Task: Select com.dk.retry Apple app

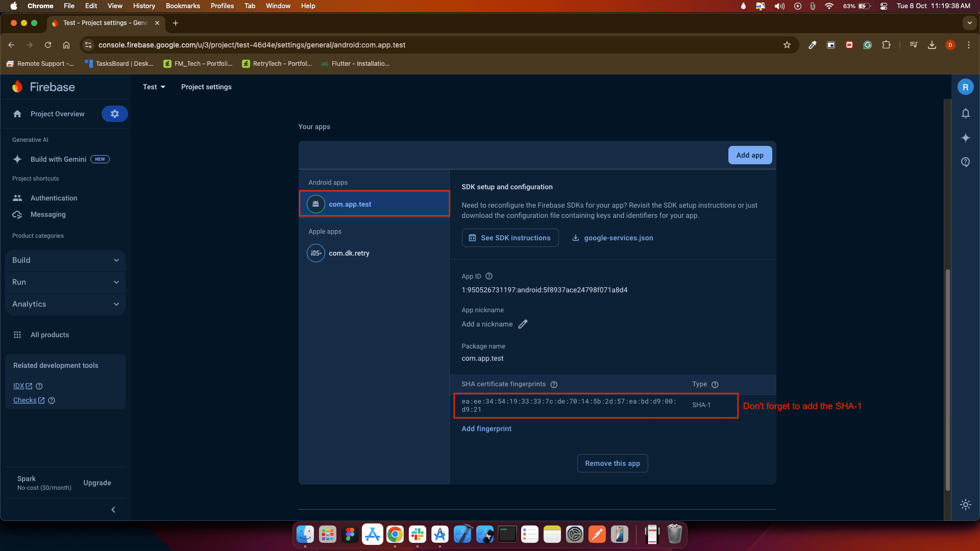Action: pos(349,253)
